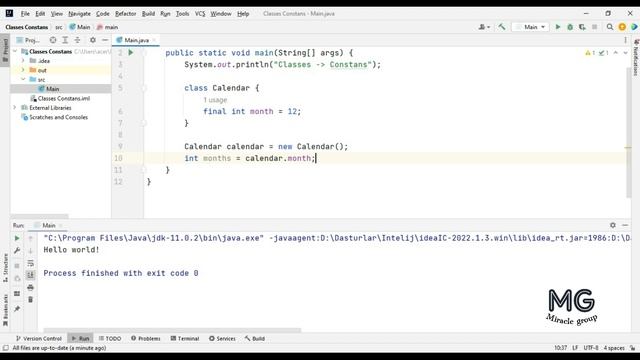
Task: Open Project panel gear options
Action: (93, 40)
